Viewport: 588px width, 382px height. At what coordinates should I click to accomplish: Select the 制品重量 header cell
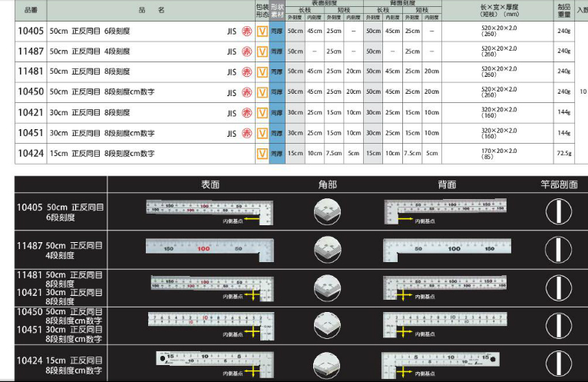(563, 11)
